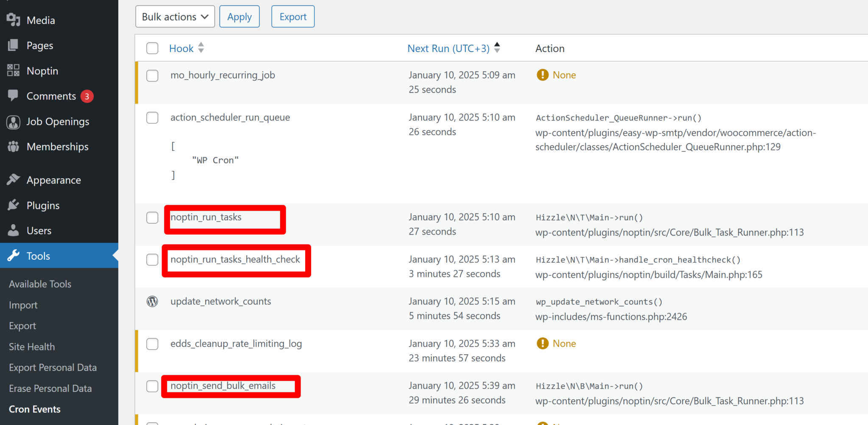The height and width of the screenshot is (425, 868).
Task: Sort by Next Run (UTC+3) column
Action: click(448, 48)
